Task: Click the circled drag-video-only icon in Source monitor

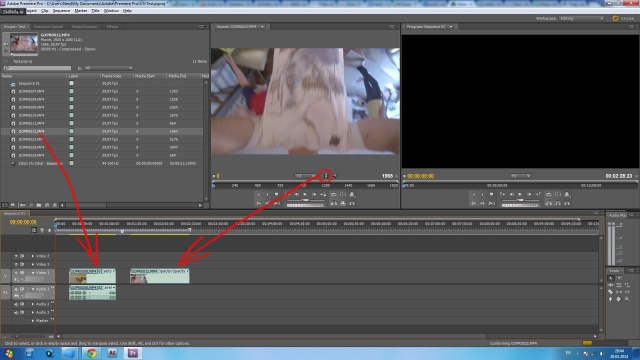Action: (326, 176)
